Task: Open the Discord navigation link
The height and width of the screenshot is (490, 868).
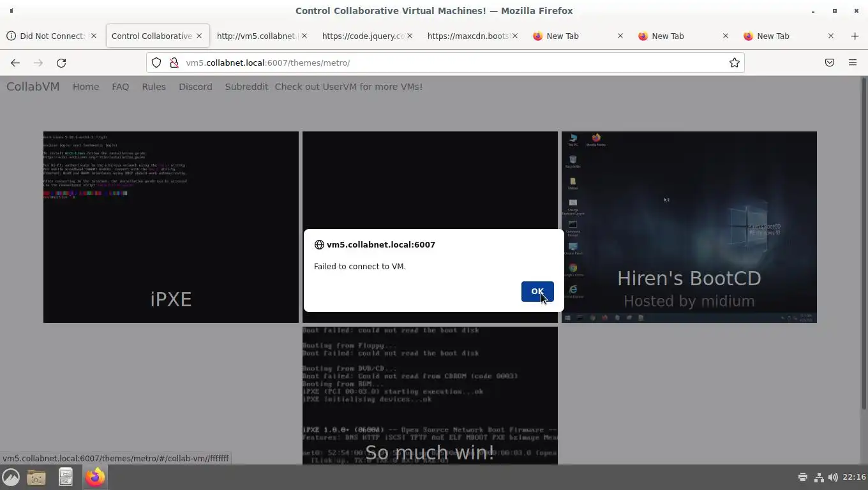Action: (x=195, y=87)
